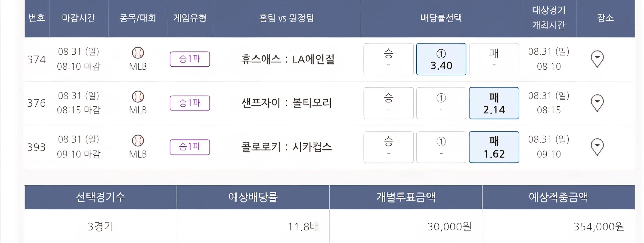Image resolution: width=644 pixels, height=243 pixels.
Task: Click baseball icon for game 374
Action: click(138, 53)
